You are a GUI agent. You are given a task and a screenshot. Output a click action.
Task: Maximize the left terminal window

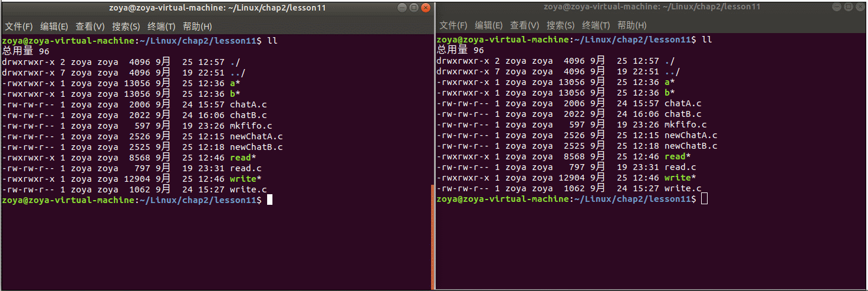coord(413,8)
